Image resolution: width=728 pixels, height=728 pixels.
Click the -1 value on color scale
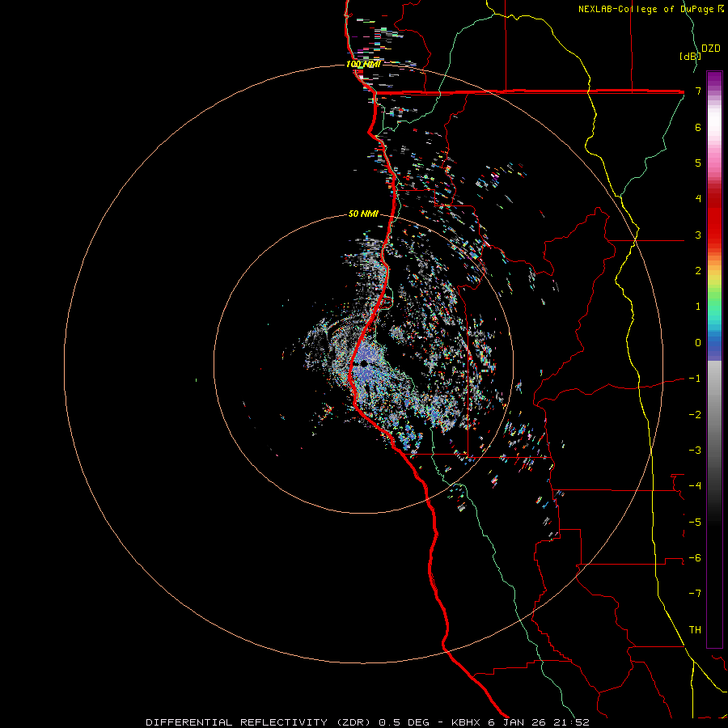pyautogui.click(x=695, y=379)
